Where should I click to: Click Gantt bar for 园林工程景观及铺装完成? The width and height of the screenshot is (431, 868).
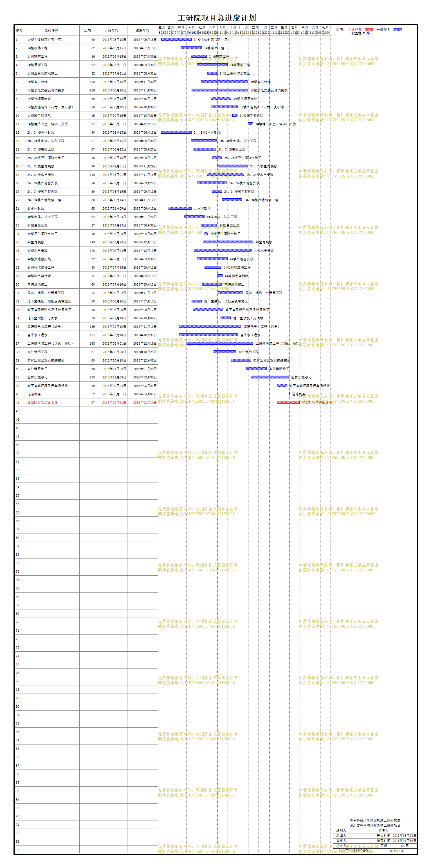click(x=241, y=360)
